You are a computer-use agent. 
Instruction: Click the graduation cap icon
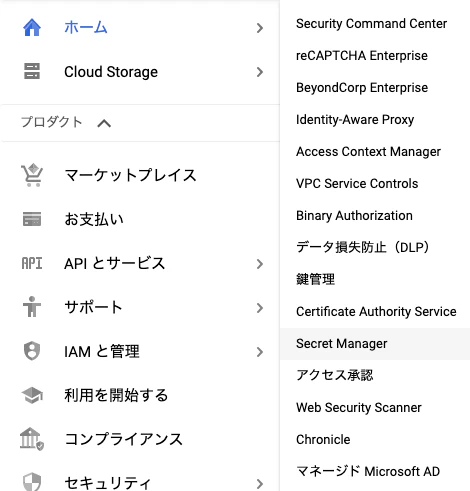32,395
